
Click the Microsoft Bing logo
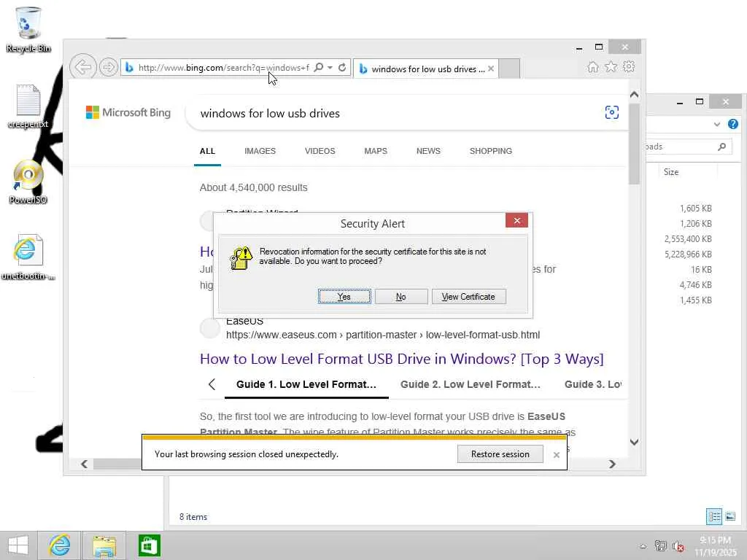128,112
